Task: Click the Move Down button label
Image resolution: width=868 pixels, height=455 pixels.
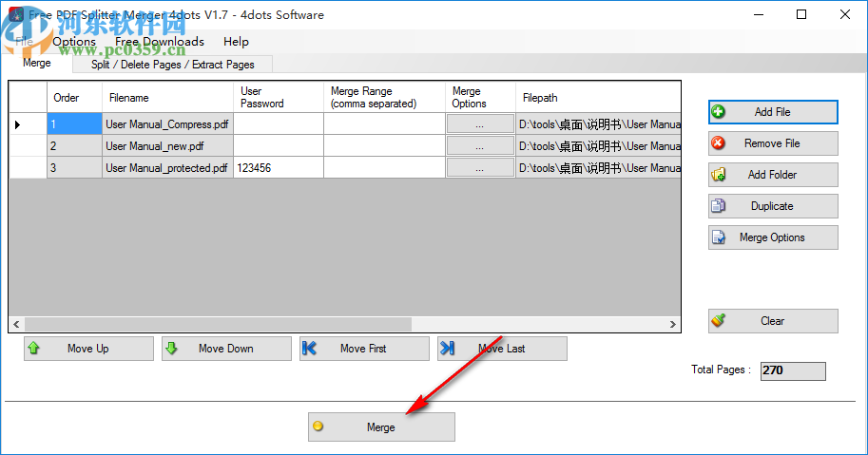Action: point(226,349)
